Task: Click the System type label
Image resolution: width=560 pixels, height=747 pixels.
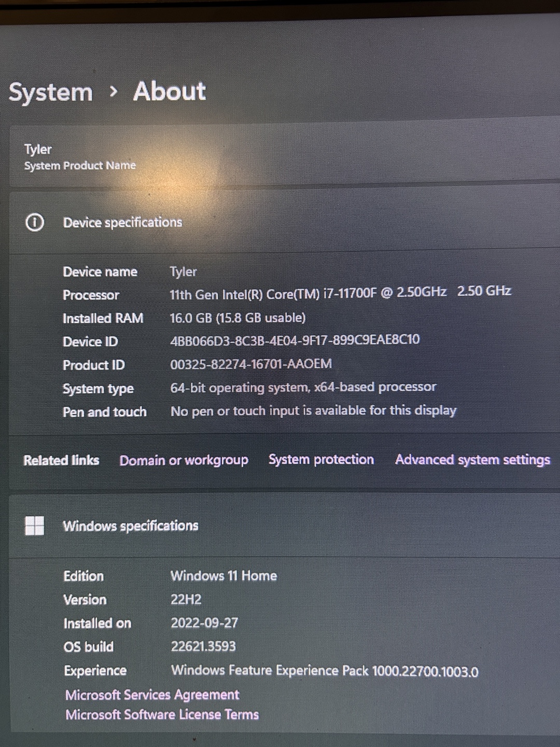Action: coord(98,389)
